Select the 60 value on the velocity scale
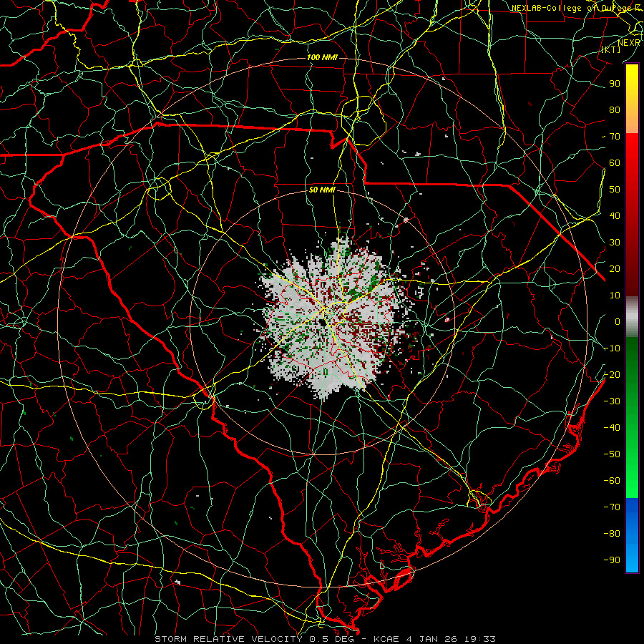 pos(615,163)
